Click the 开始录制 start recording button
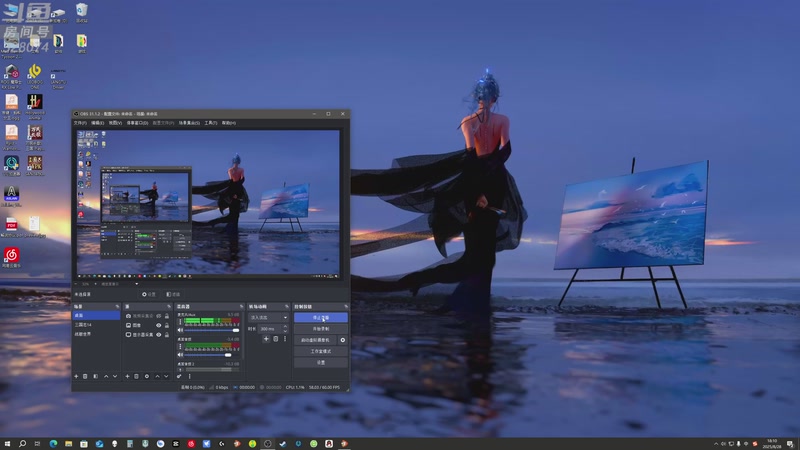This screenshot has height=450, width=800. coord(321,329)
